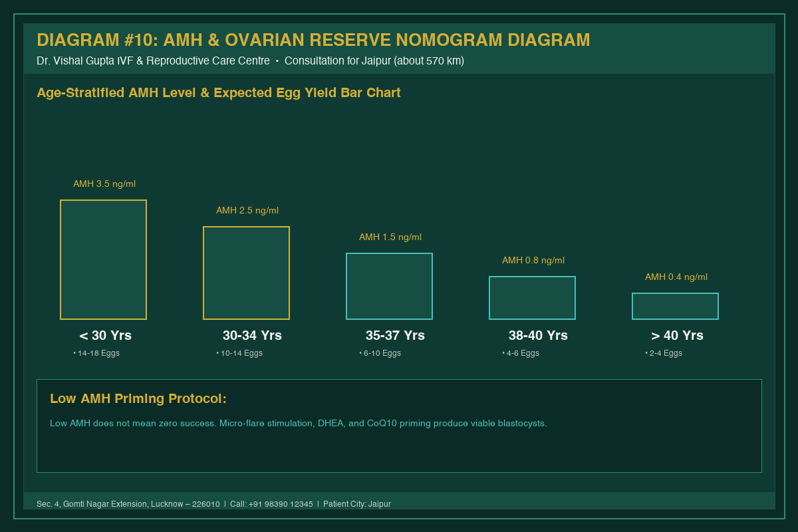Click the "35-37 Yrs" age label
798x532 pixels.
[x=395, y=336]
